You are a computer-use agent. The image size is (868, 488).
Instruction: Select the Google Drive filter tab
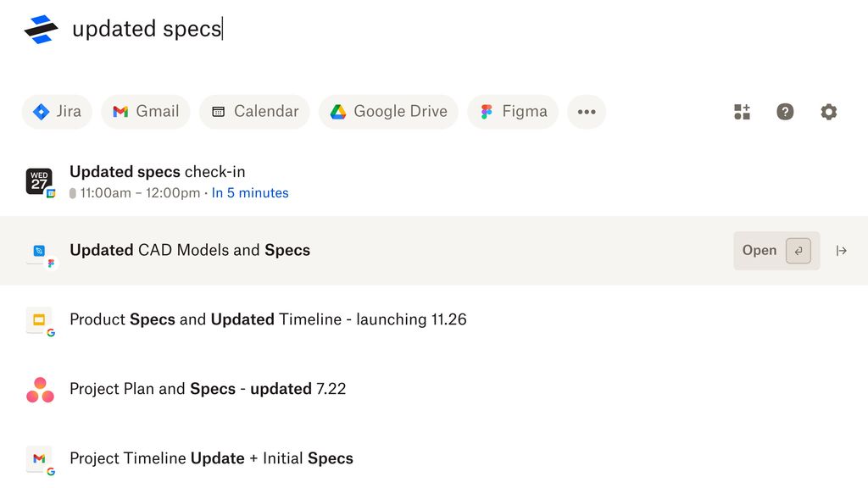387,111
